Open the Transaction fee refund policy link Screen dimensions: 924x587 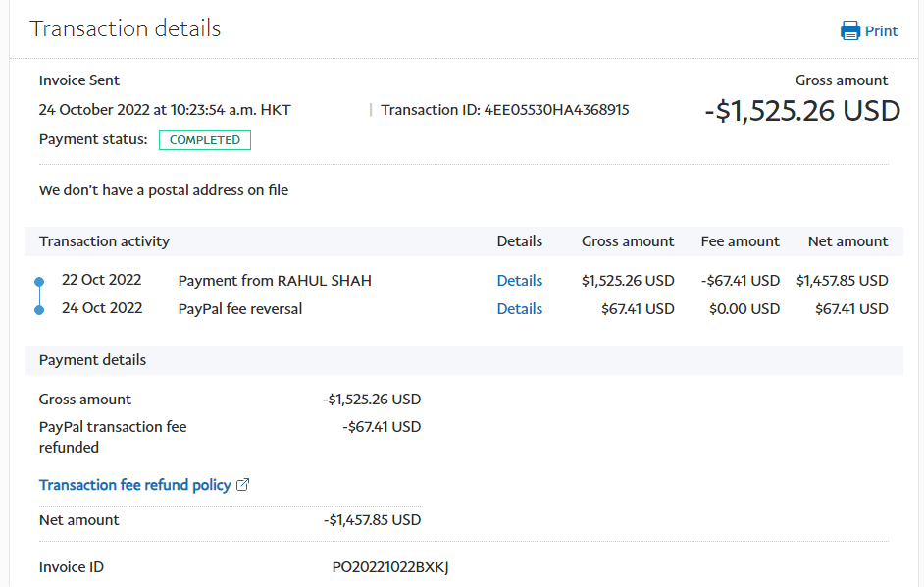[x=135, y=485]
